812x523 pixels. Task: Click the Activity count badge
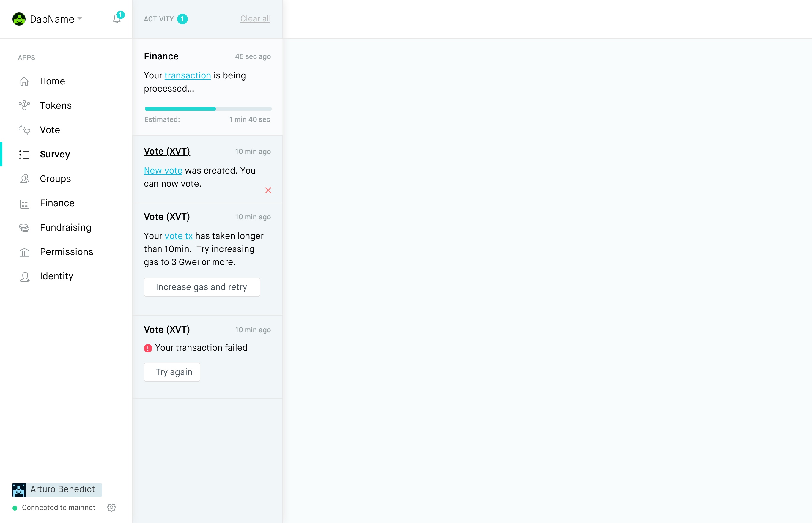point(183,19)
